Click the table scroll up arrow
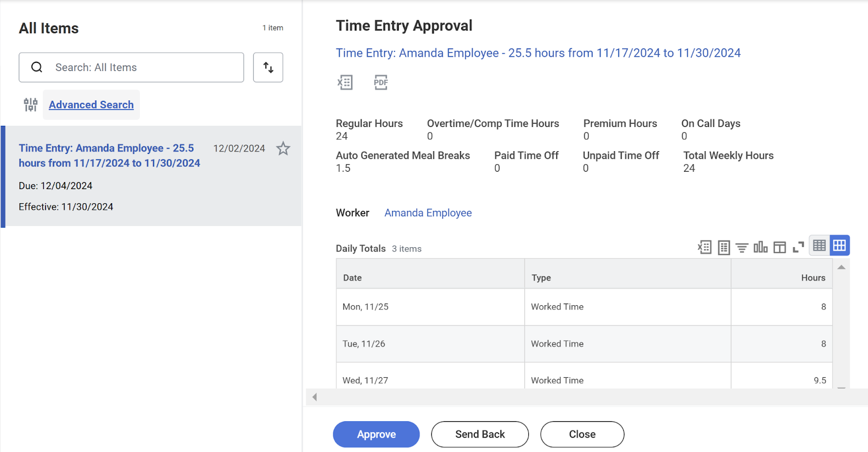The image size is (868, 452). [x=841, y=267]
